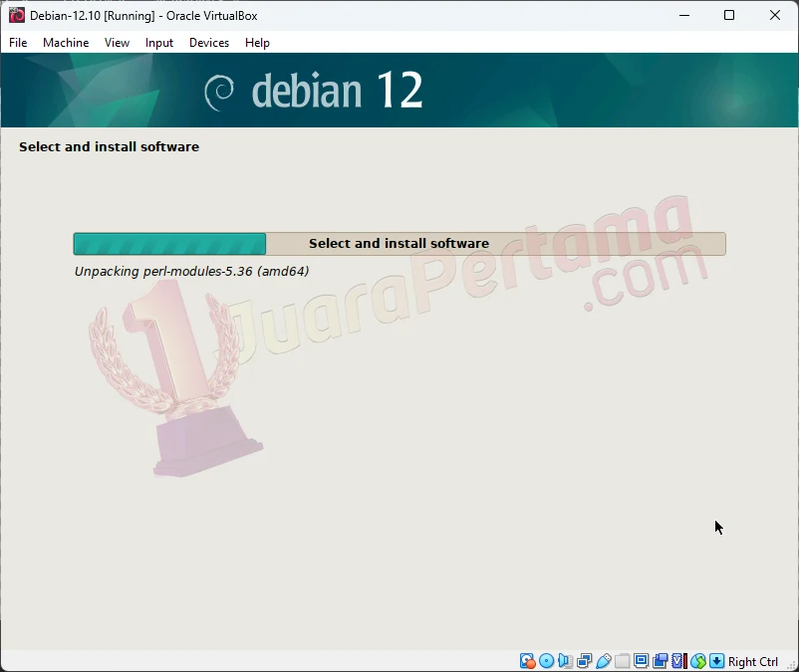
Task: Open the Devices menu
Action: pos(209,43)
